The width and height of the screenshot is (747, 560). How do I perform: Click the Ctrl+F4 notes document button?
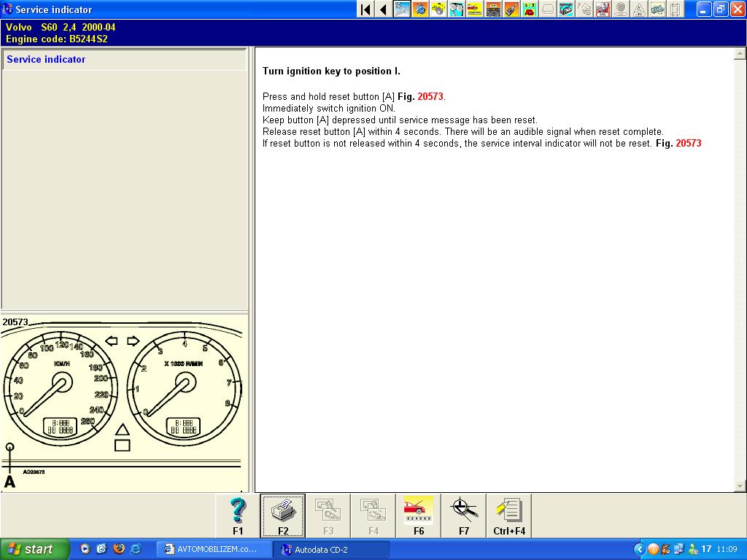tap(509, 516)
